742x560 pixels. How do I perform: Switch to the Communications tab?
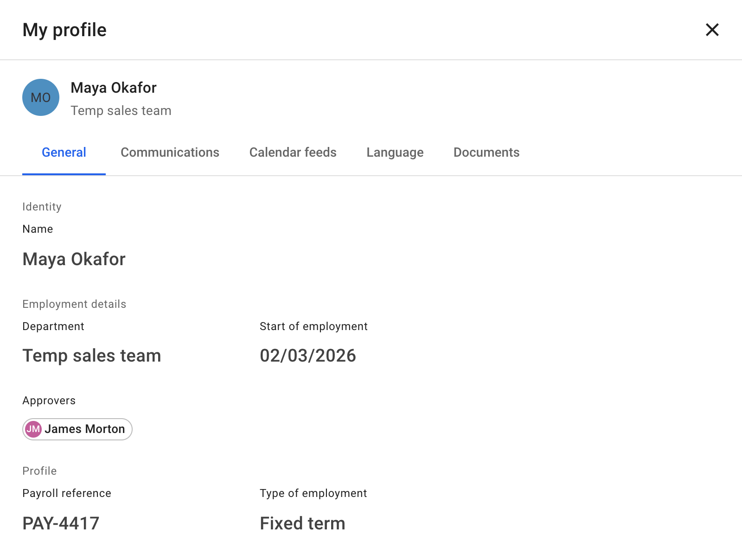(170, 153)
